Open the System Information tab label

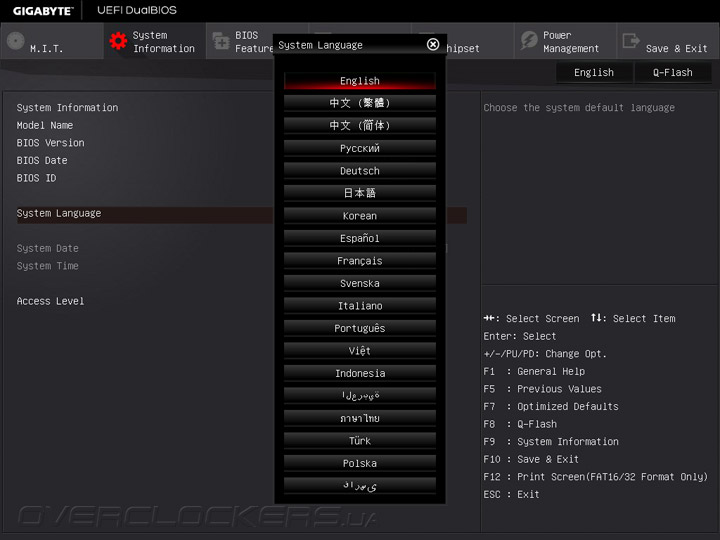163,42
